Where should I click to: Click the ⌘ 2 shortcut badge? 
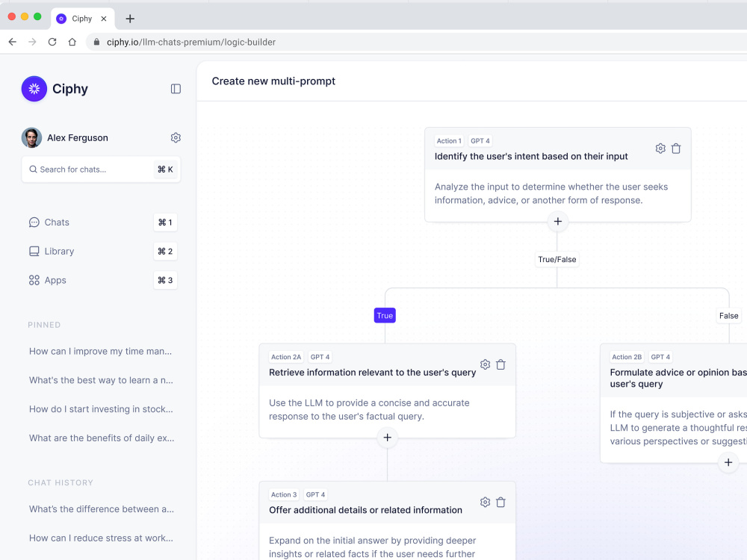coord(165,252)
